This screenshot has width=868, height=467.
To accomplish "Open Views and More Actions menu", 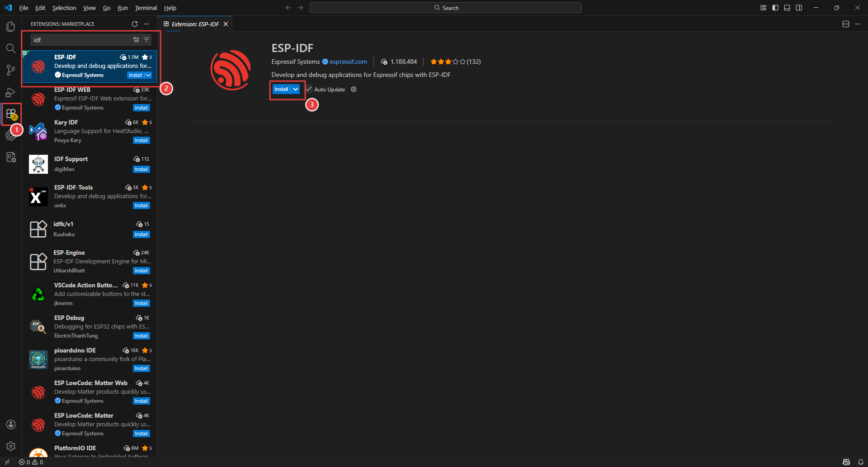I will (146, 24).
